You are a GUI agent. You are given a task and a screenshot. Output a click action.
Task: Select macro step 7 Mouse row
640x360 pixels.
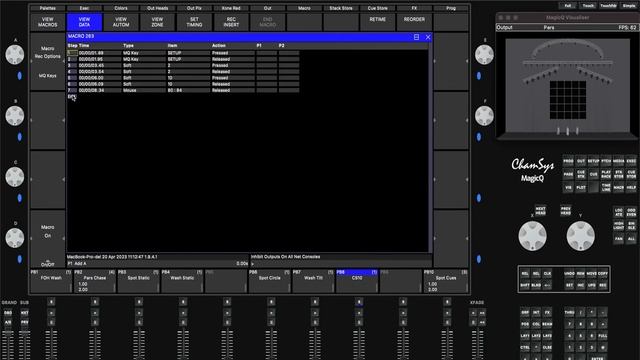pos(183,90)
